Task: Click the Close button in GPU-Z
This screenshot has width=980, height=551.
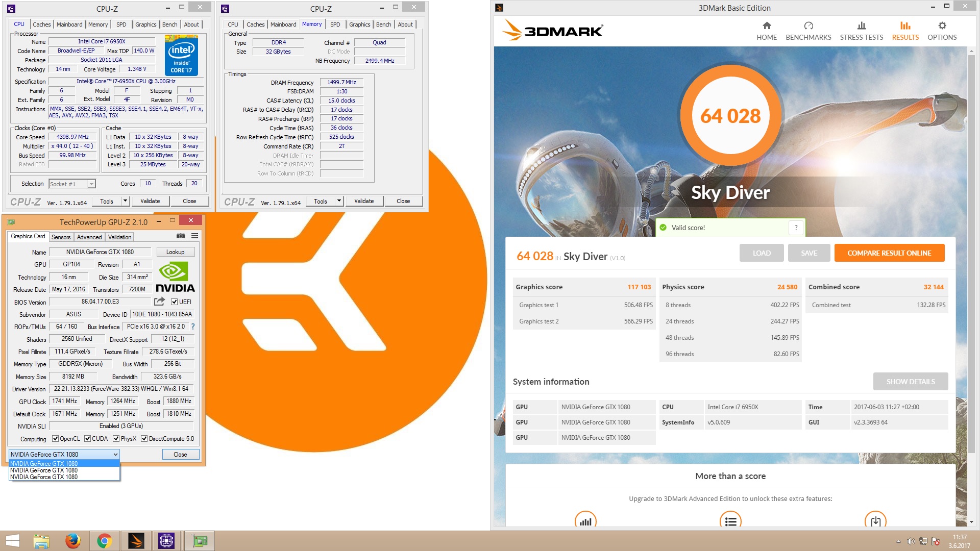Action: pos(180,455)
